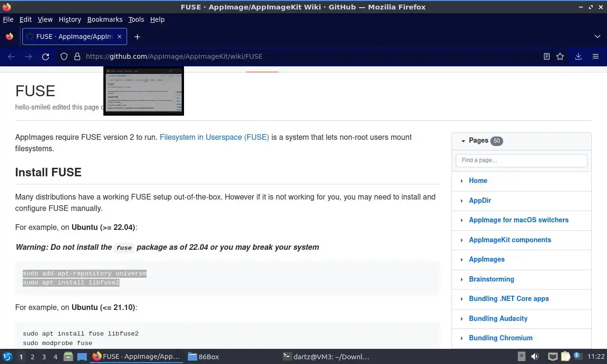Go back to the previous page
Image resolution: width=607 pixels, height=364 pixels.
(11, 56)
